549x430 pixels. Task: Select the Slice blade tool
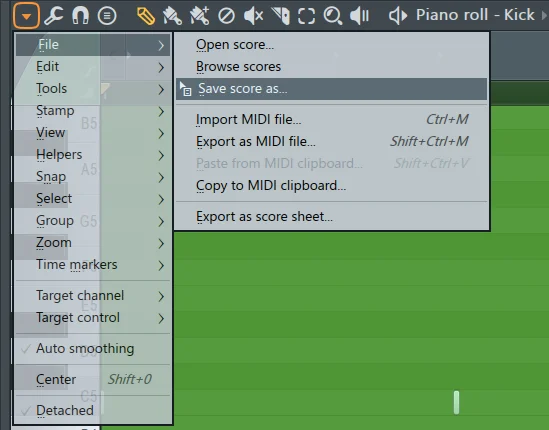coord(281,16)
